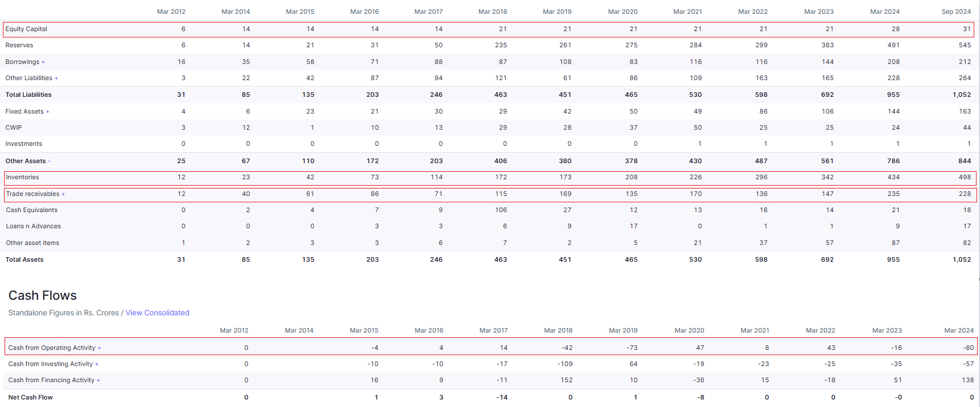
Task: Click the Equity Capital row label
Action: pyautogui.click(x=27, y=29)
